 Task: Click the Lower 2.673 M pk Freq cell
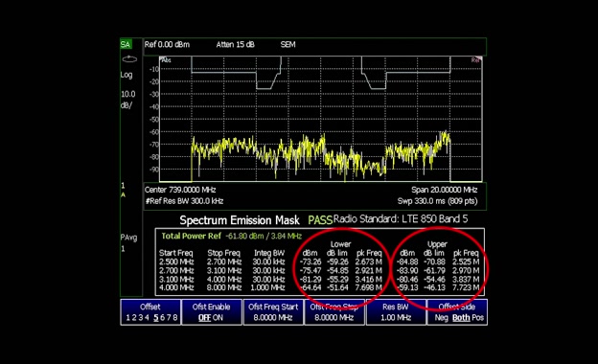(x=368, y=262)
